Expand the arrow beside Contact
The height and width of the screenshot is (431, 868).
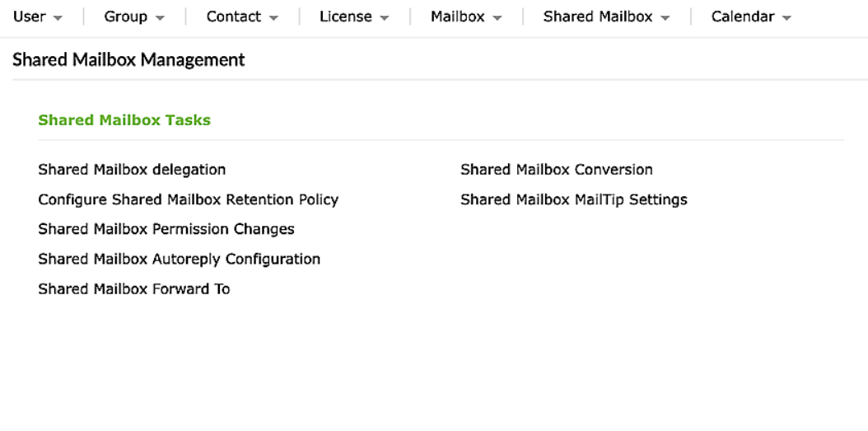click(272, 18)
